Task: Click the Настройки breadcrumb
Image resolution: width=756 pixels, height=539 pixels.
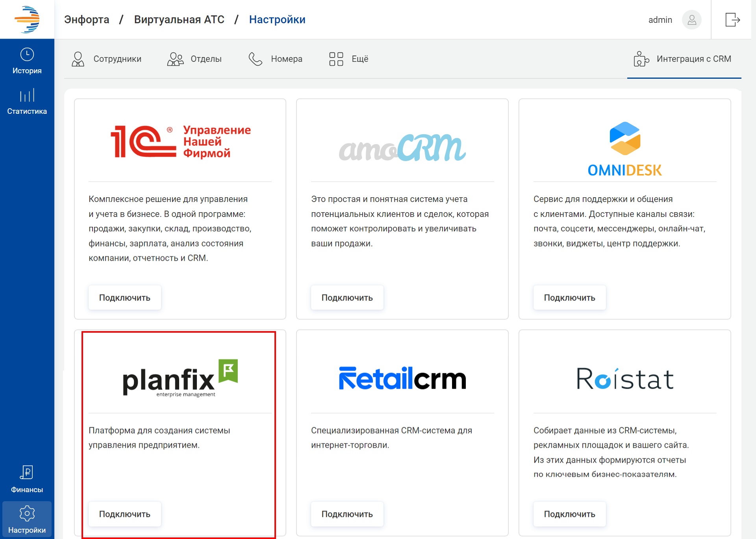Action: [x=277, y=20]
